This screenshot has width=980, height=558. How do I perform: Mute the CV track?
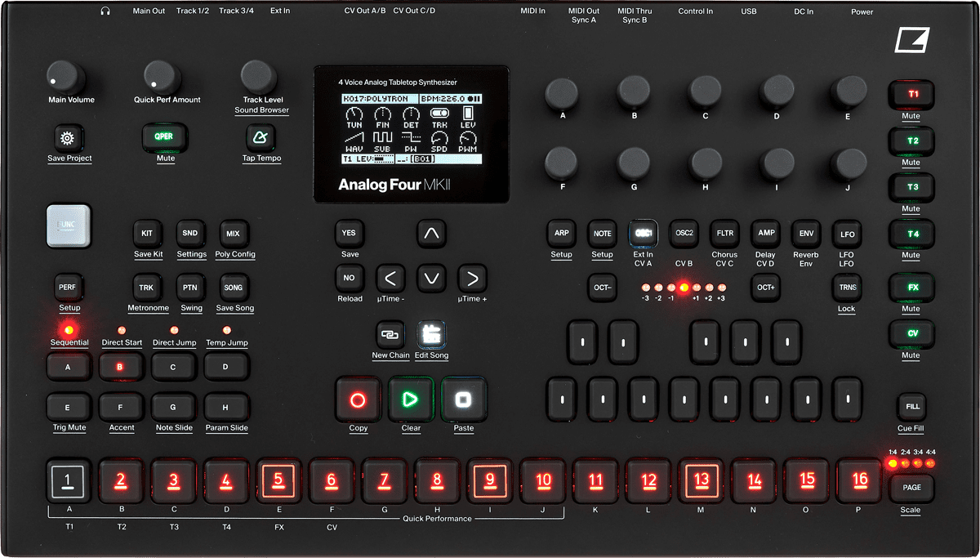911,333
